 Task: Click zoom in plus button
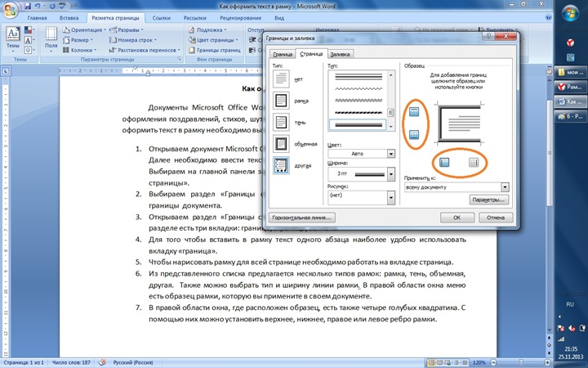547,363
